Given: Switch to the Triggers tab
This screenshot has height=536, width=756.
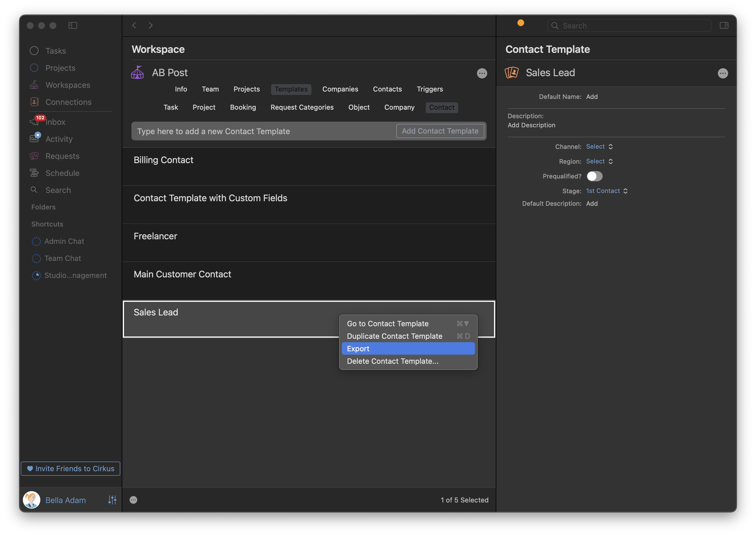Looking at the screenshot, I should coord(429,89).
